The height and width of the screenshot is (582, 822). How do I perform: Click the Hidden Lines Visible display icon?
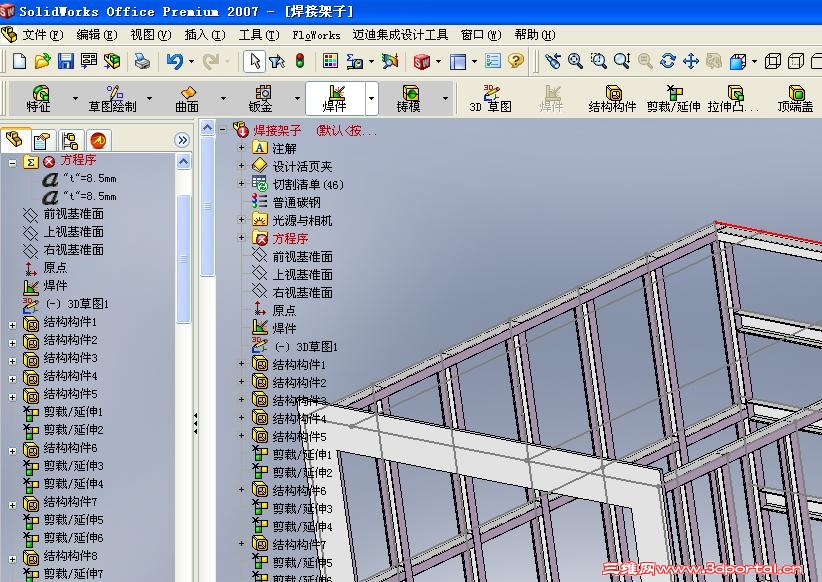(x=796, y=61)
